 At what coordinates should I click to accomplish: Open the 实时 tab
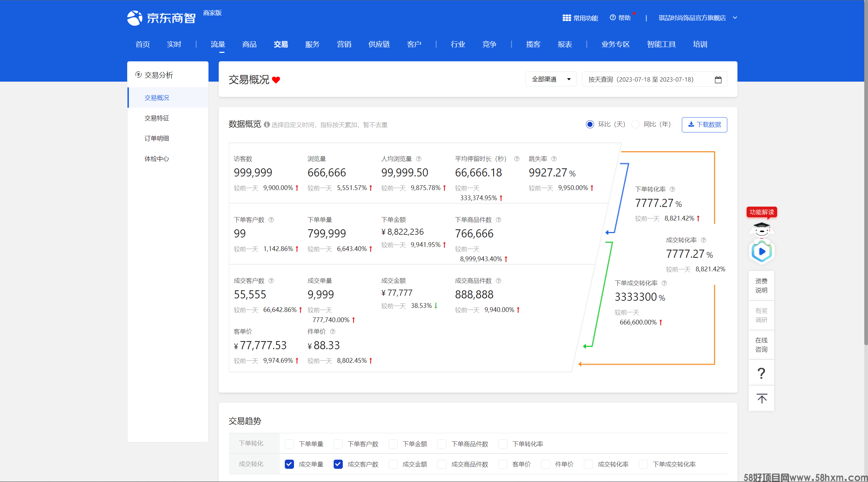coord(174,44)
